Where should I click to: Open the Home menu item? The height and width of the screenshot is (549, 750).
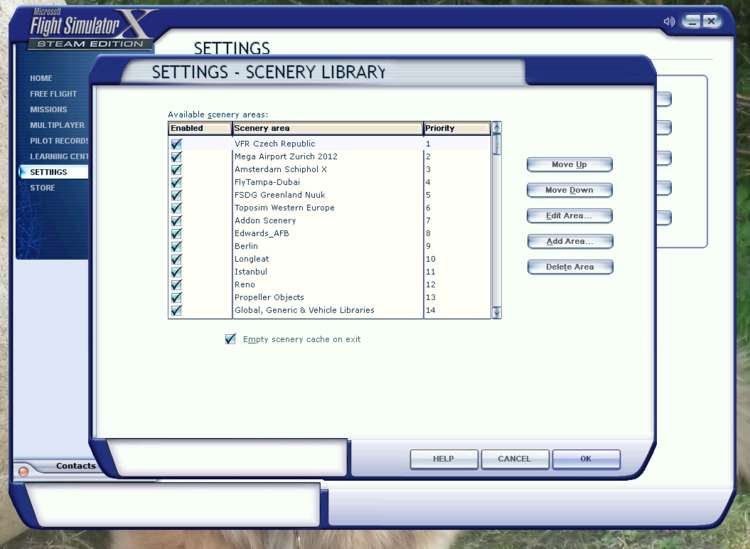click(x=41, y=78)
